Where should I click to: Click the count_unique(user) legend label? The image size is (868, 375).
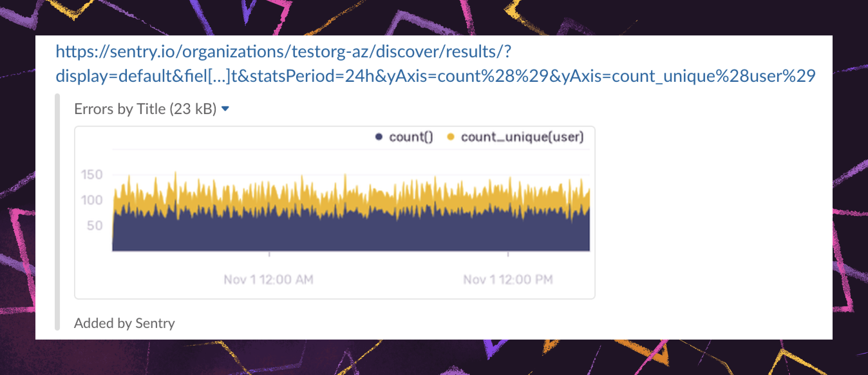click(522, 137)
